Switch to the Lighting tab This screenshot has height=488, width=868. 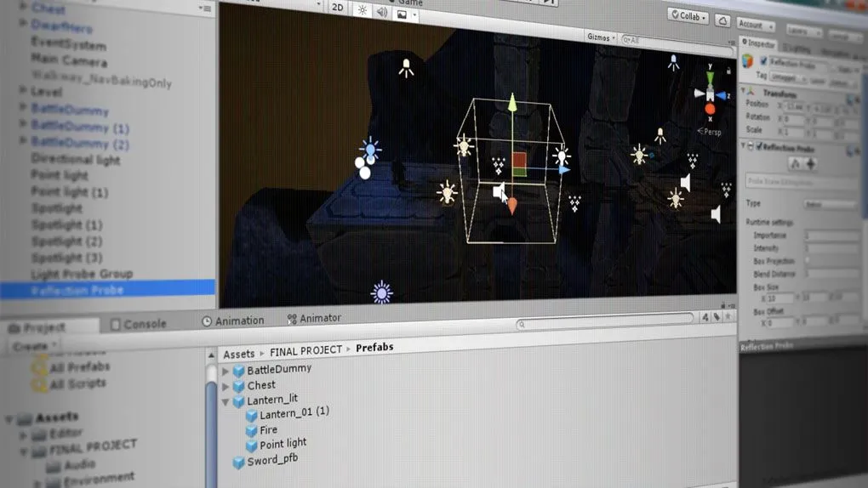click(x=797, y=48)
